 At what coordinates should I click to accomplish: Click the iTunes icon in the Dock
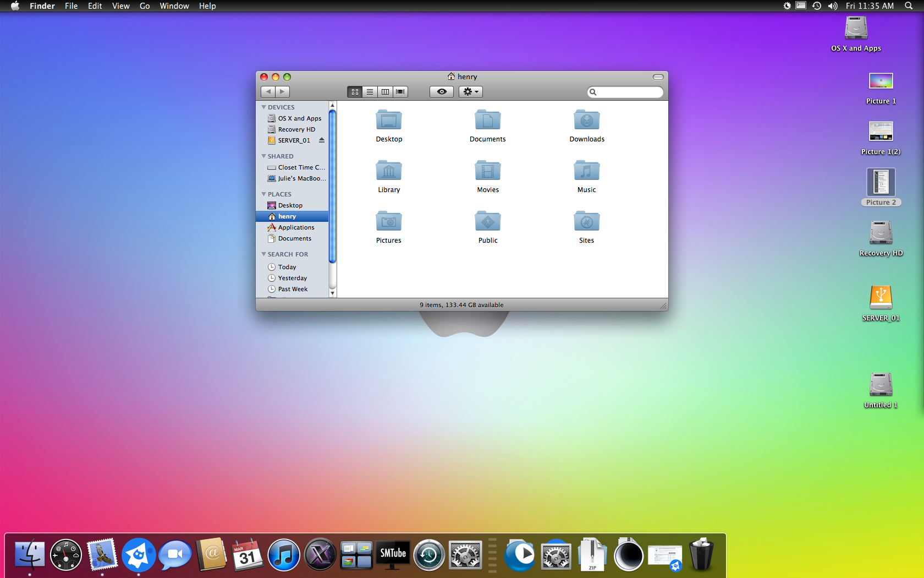pyautogui.click(x=283, y=555)
